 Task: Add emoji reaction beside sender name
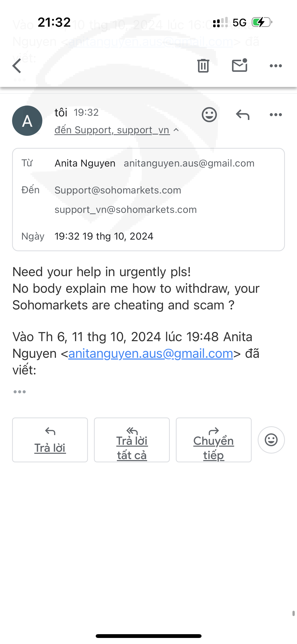pyautogui.click(x=209, y=115)
